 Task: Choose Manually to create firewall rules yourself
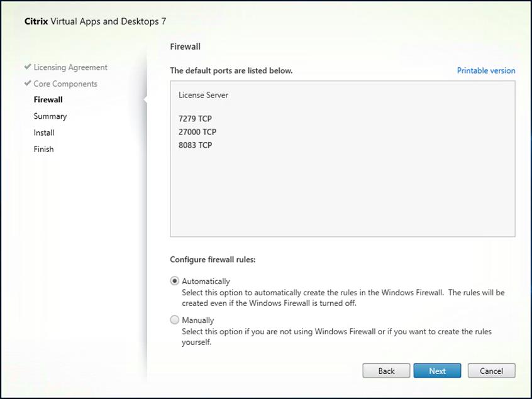pos(174,320)
